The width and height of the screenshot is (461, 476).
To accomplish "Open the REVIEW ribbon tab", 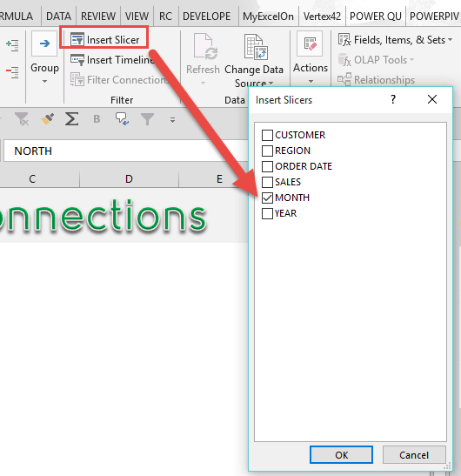I will click(98, 16).
